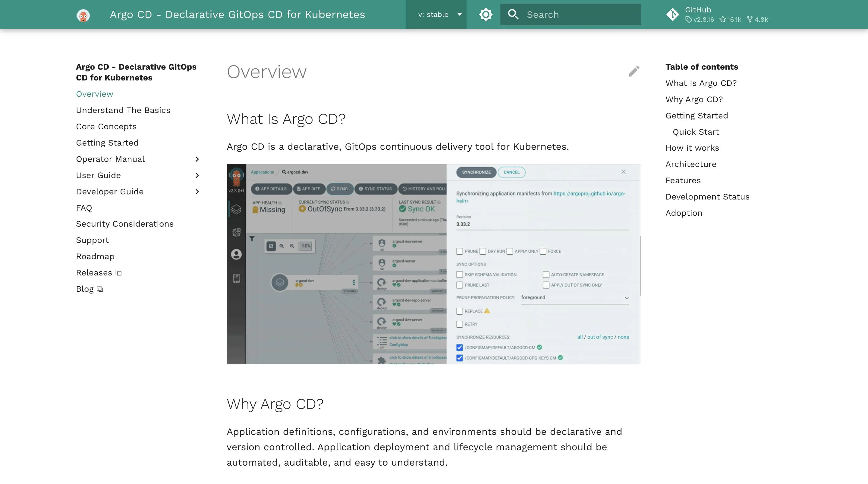Click external-link icon beside Blog

(100, 289)
